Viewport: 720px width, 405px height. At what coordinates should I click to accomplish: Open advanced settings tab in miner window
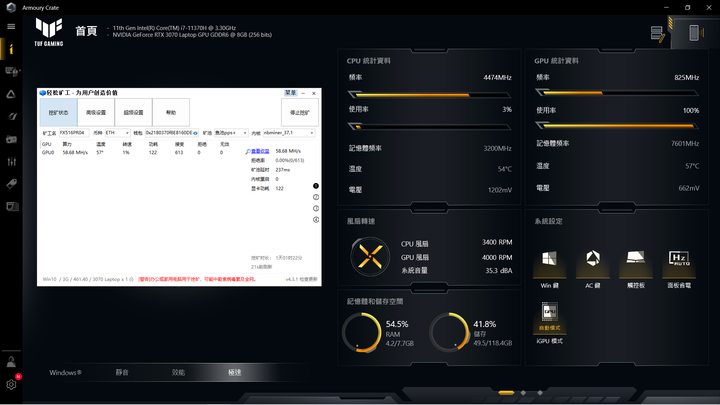96,112
